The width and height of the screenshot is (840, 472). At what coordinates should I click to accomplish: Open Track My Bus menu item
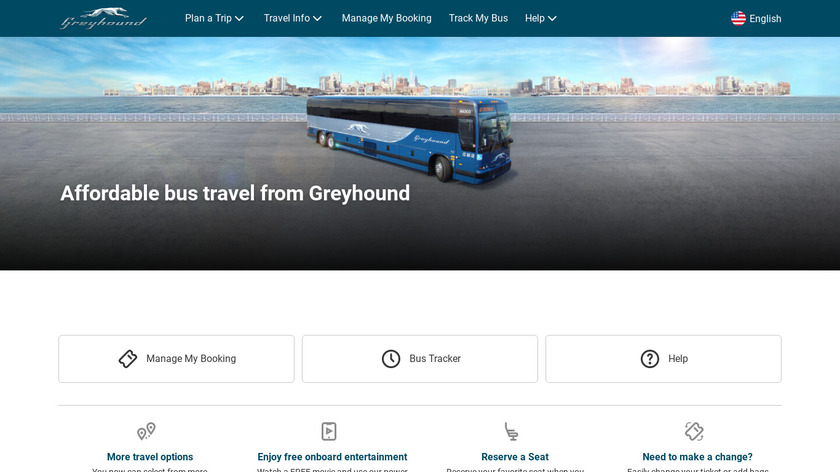(x=478, y=18)
